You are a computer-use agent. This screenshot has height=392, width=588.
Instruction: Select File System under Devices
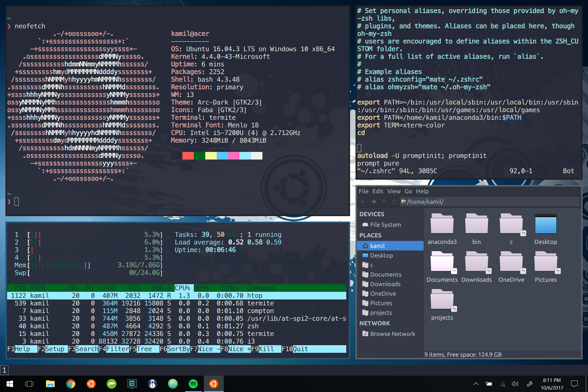point(390,225)
